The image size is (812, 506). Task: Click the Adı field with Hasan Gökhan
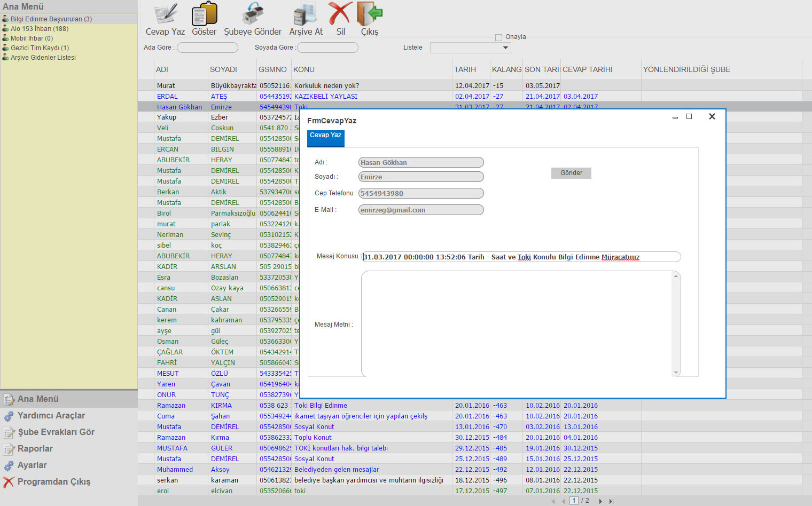click(x=421, y=162)
